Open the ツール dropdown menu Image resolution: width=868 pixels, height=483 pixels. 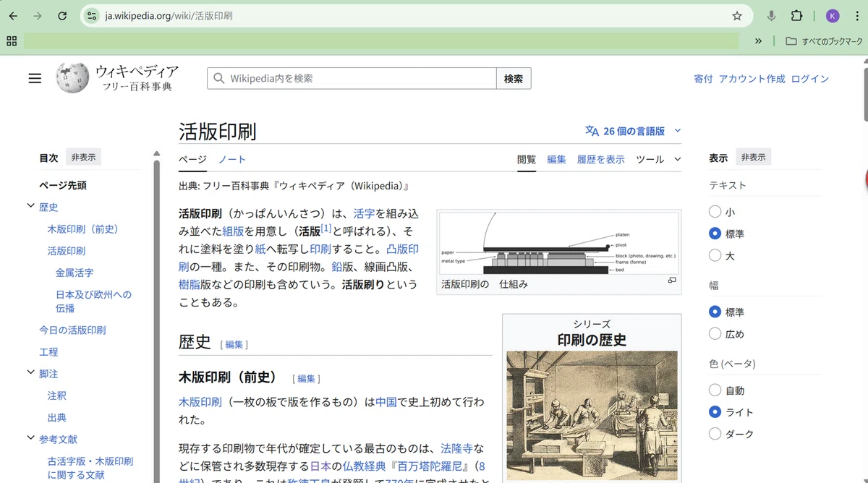click(658, 159)
